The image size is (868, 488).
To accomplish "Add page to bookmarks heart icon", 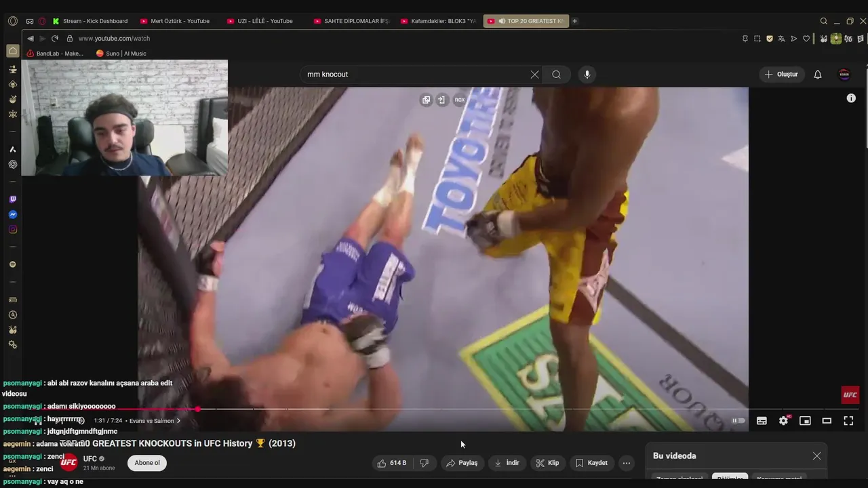I will (x=806, y=39).
